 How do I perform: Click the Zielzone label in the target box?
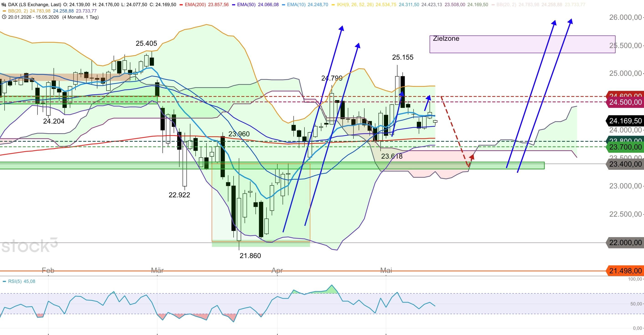(x=446, y=38)
